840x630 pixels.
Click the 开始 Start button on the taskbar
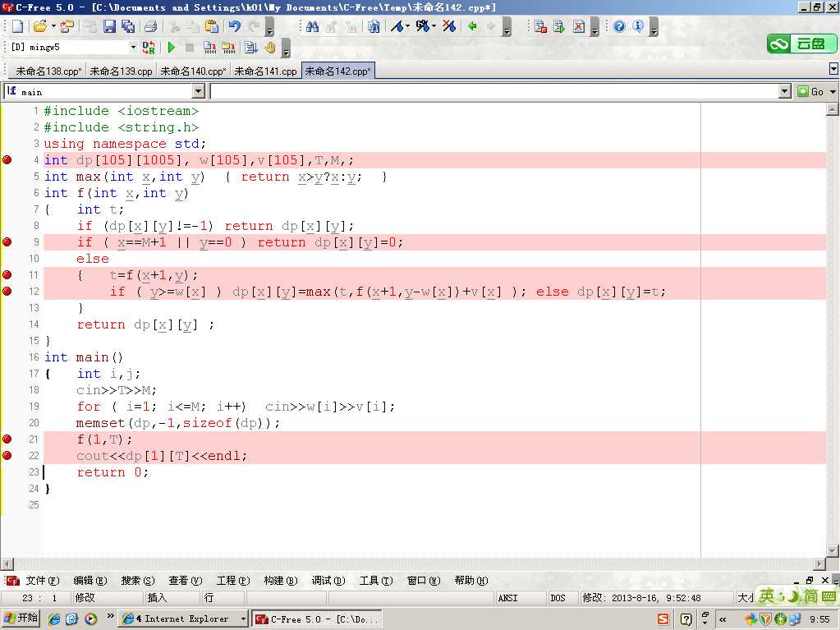(x=21, y=619)
